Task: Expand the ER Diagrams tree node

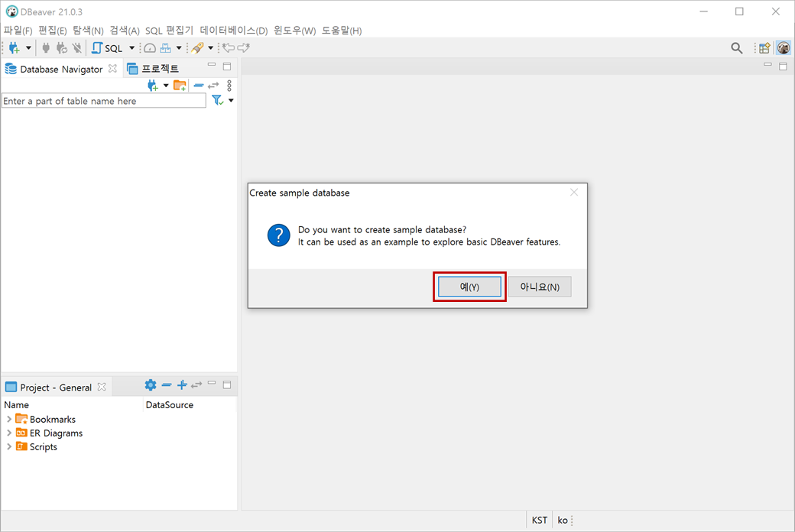Action: click(8, 433)
